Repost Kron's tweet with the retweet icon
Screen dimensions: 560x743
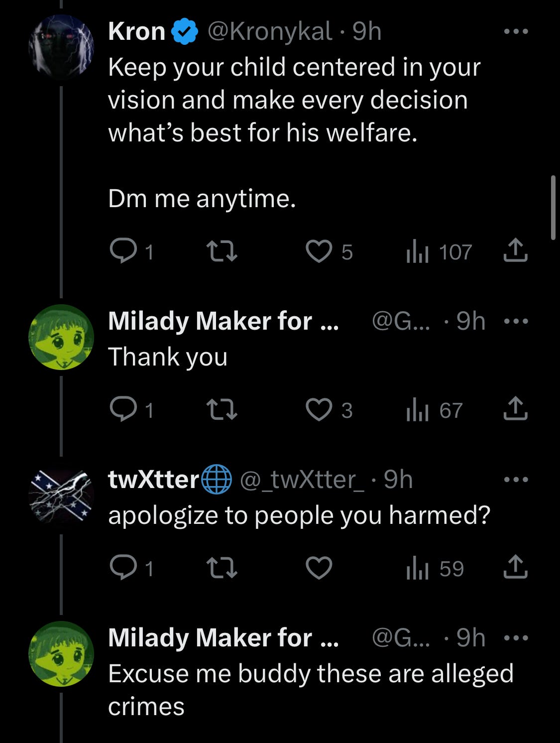click(x=222, y=251)
